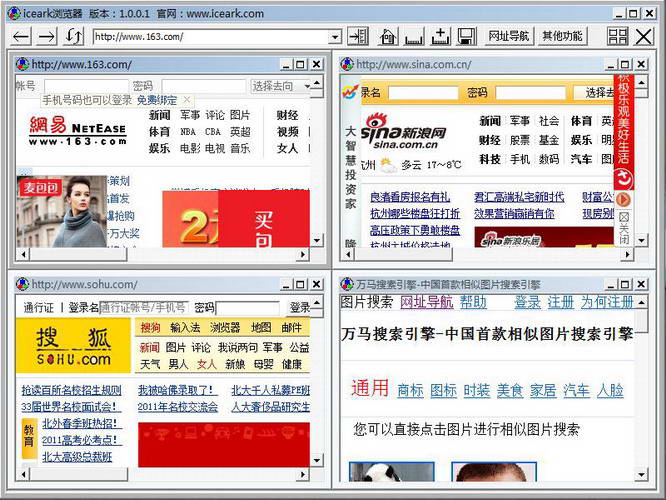This screenshot has height=500, width=666.
Task: Click 君汇高端私宅新时代 link in Sina
Action: pyautogui.click(x=519, y=197)
